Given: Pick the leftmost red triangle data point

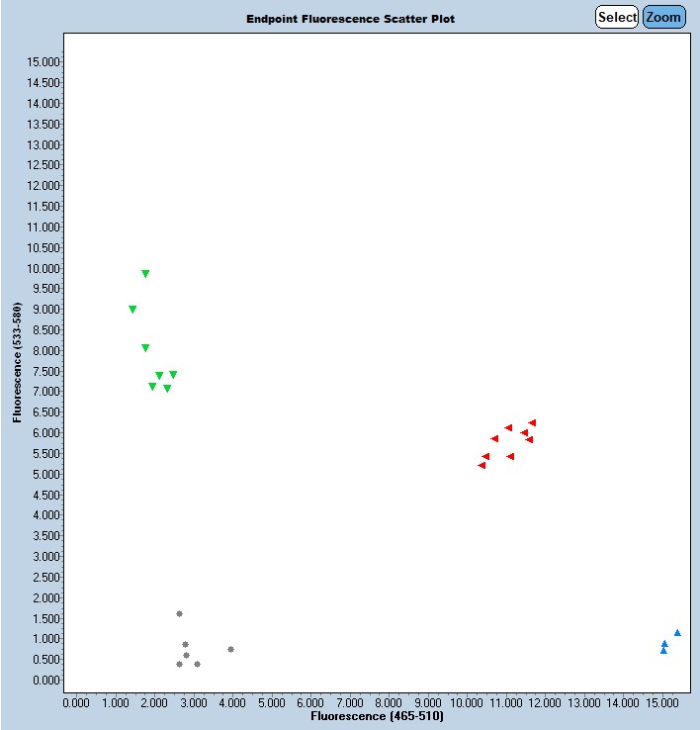Looking at the screenshot, I should pos(481,465).
